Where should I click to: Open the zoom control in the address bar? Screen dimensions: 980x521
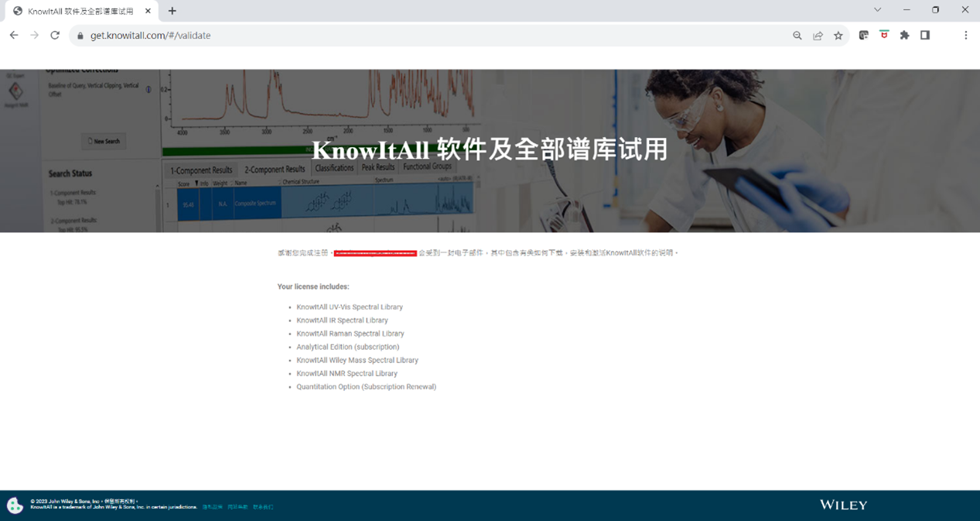(x=797, y=36)
